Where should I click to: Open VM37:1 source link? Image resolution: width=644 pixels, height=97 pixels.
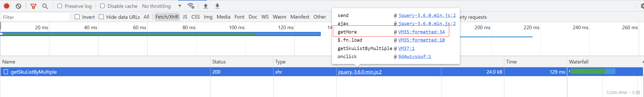coord(406,48)
